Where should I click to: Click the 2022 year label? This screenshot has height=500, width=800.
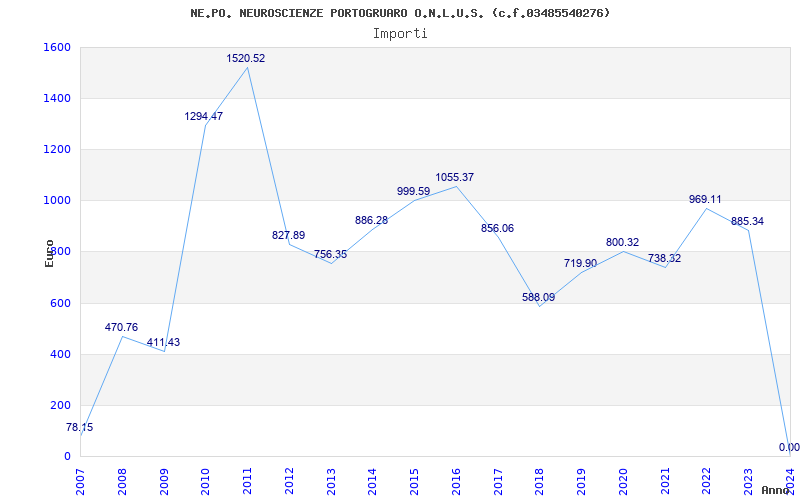tap(707, 482)
